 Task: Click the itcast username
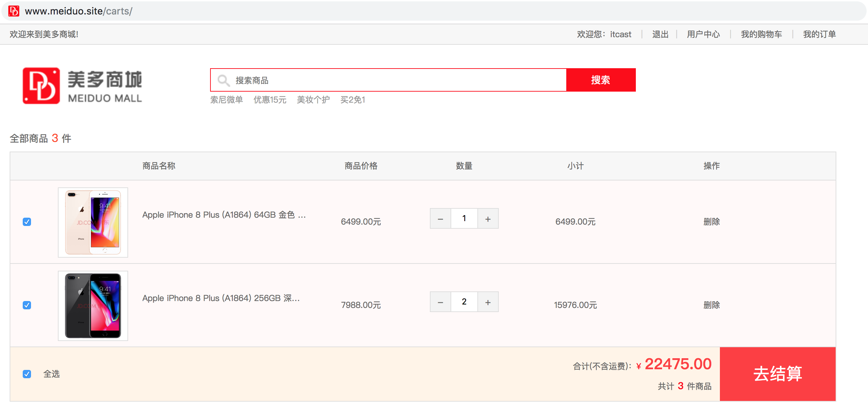tap(621, 34)
